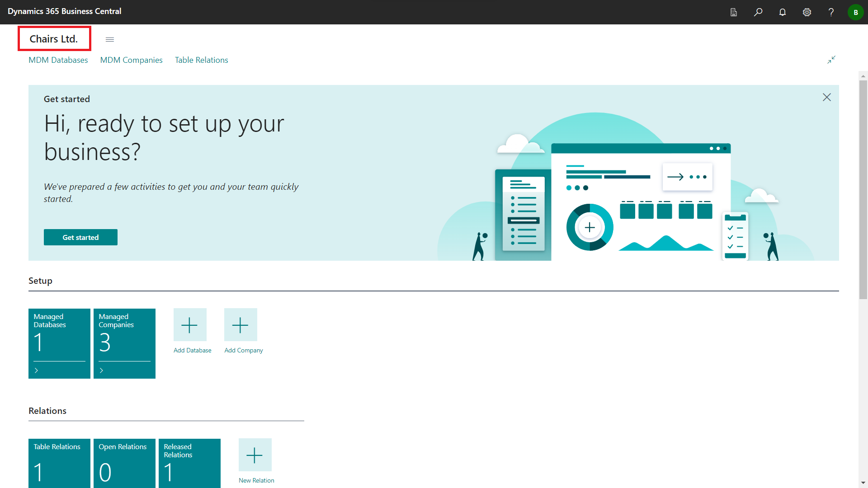Click the scrollbar up arrow
Screen dimensions: 868x488
tap(863, 76)
